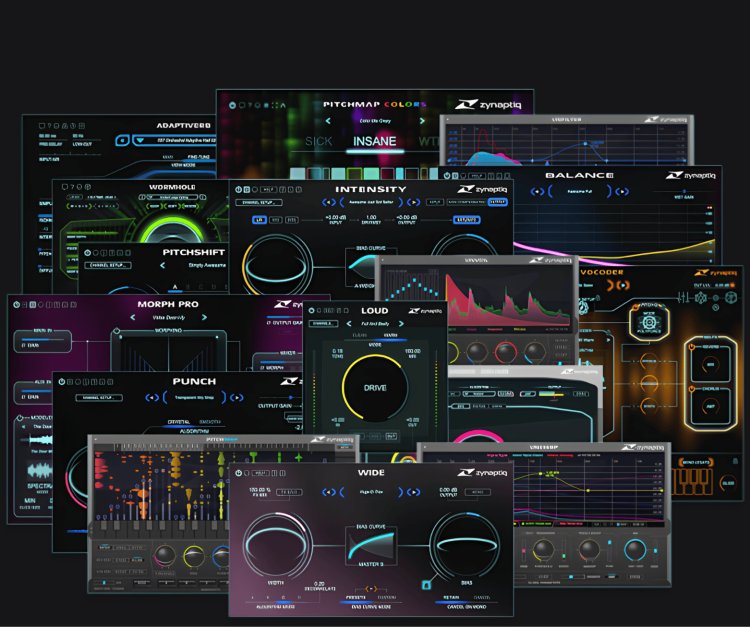Open the BALANCE preset name menu
750x627 pixels.
click(x=579, y=192)
